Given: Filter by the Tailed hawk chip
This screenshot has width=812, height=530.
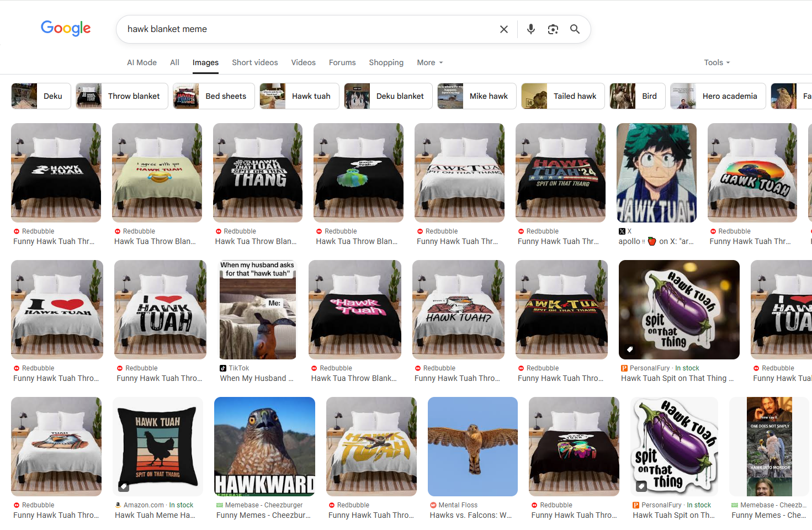Looking at the screenshot, I should 563,96.
